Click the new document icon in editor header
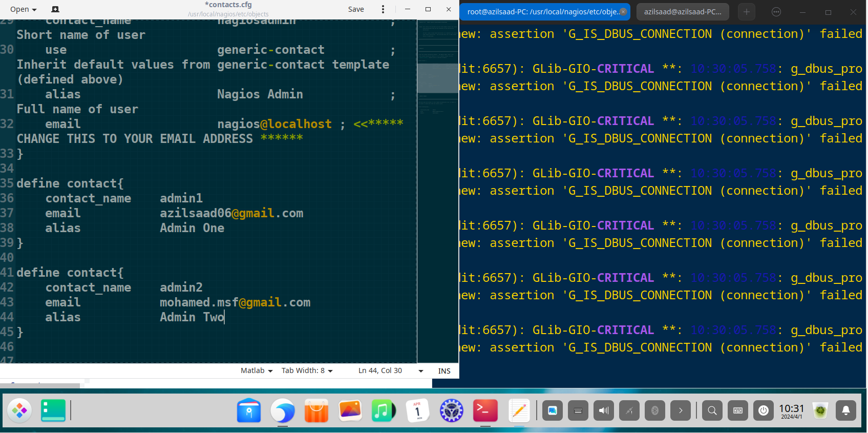Screen dimensions: 868x433 click(x=55, y=9)
